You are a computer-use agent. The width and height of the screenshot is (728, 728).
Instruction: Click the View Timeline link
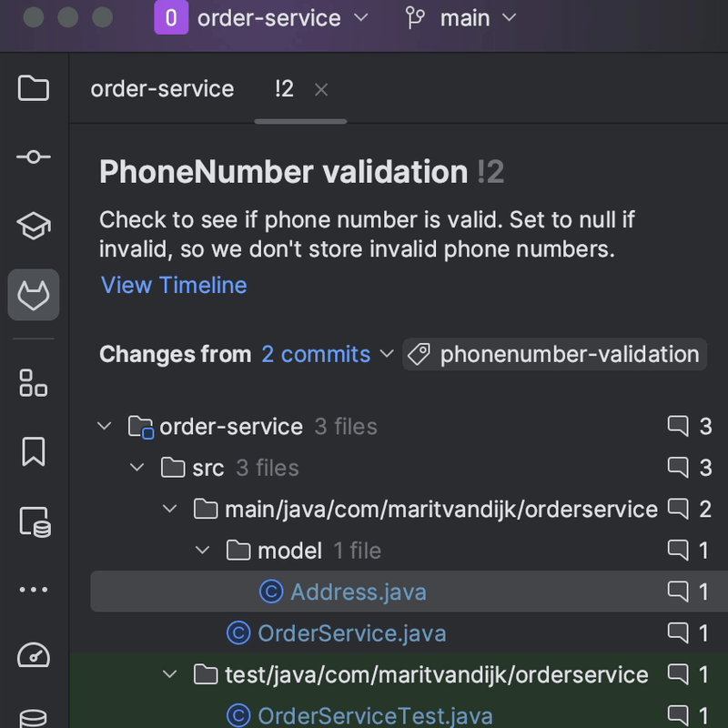[174, 285]
